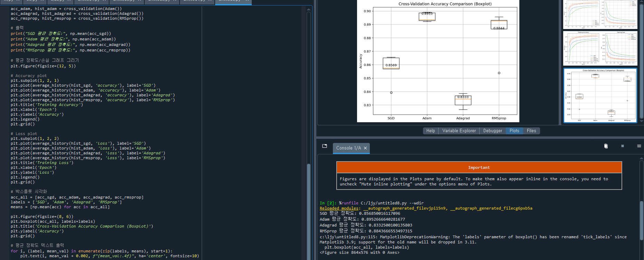644x260 pixels.
Task: Select the boxplot thumbnail in Plots pane
Action: coord(600,96)
